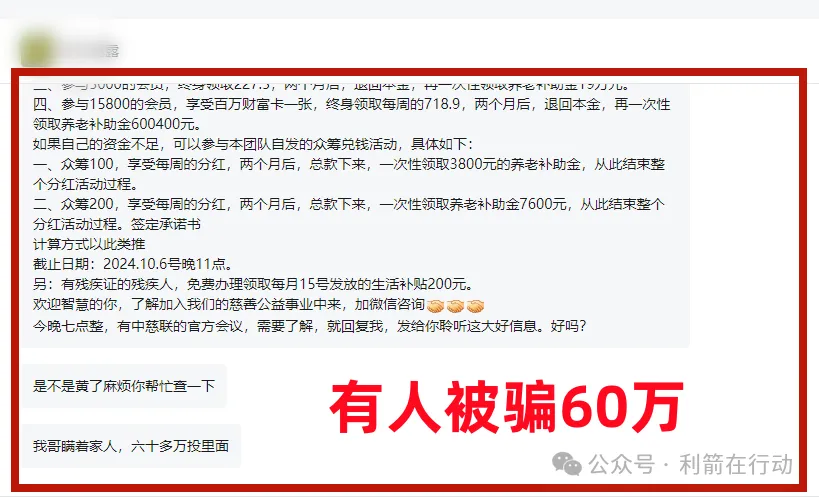819x497 pixels.
Task: Click the middle handshake emoji
Action: pyautogui.click(x=455, y=305)
